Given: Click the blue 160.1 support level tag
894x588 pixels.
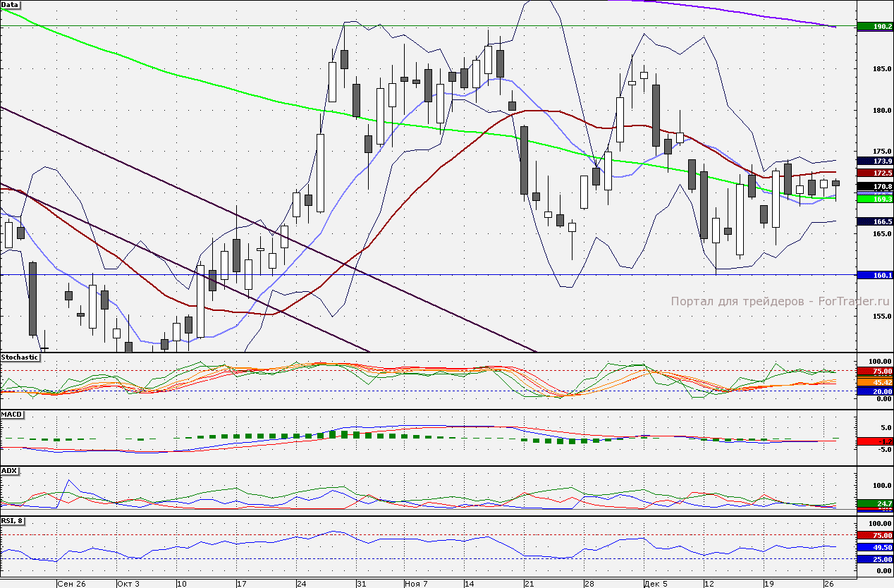Looking at the screenshot, I should (873, 275).
